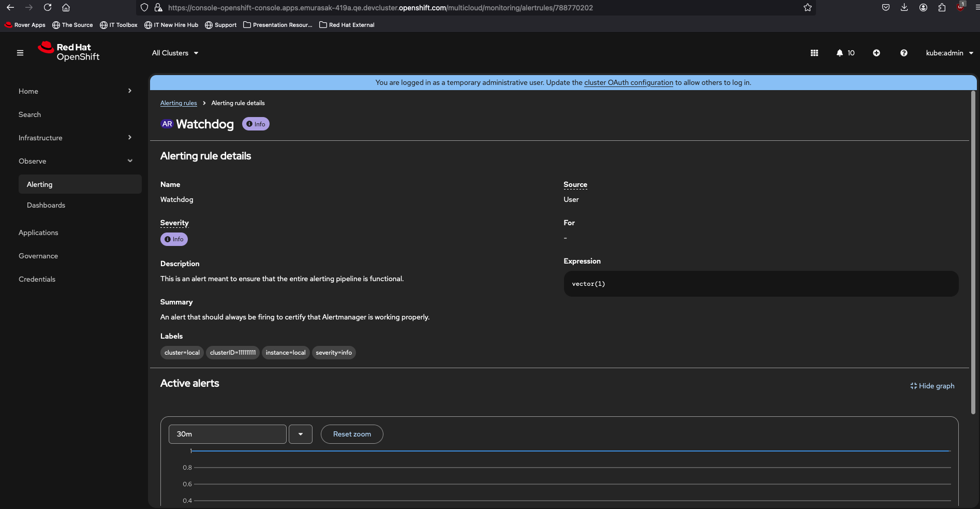The height and width of the screenshot is (509, 980).
Task: Click the clusterID=111111111 label chip
Action: pos(233,353)
